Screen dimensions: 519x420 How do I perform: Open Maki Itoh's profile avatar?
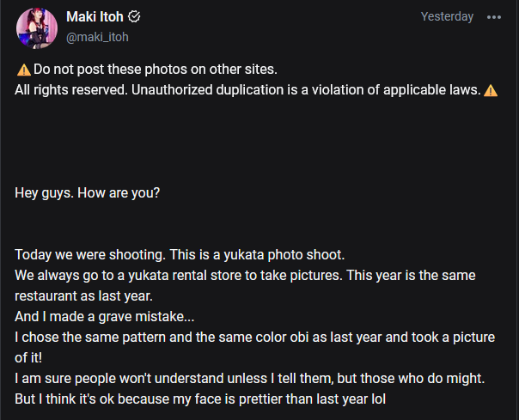[x=37, y=27]
